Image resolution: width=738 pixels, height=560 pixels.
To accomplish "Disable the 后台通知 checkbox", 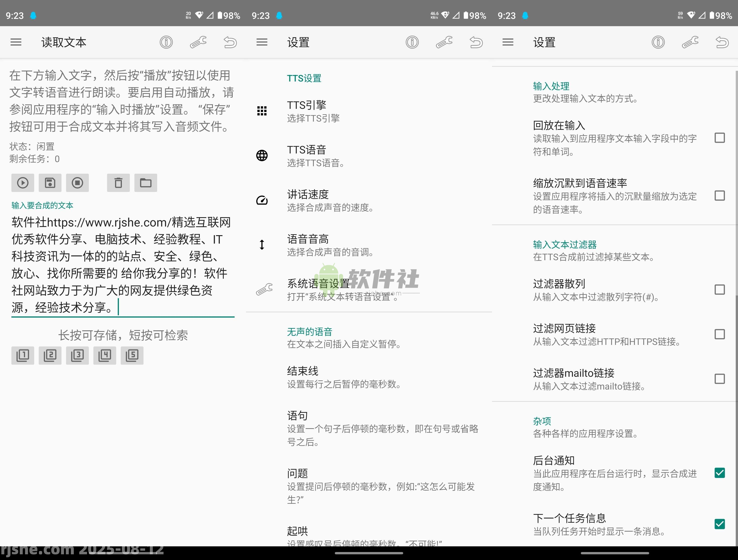I will tap(719, 473).
